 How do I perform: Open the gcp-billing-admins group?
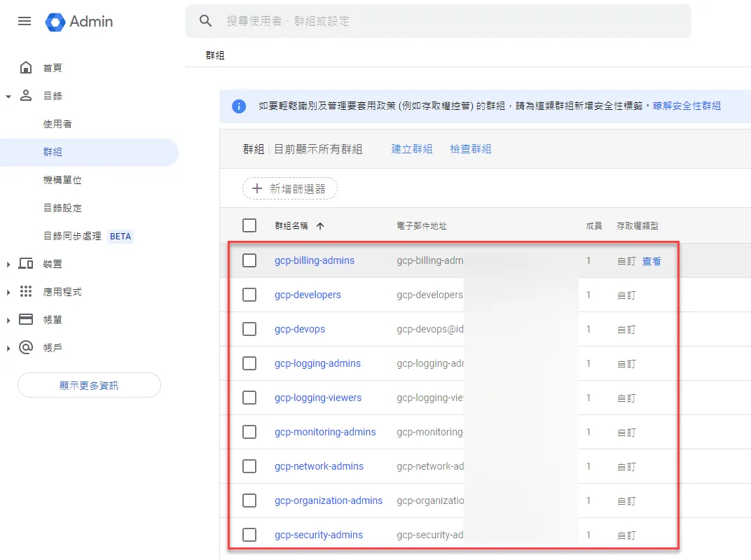[x=314, y=260]
